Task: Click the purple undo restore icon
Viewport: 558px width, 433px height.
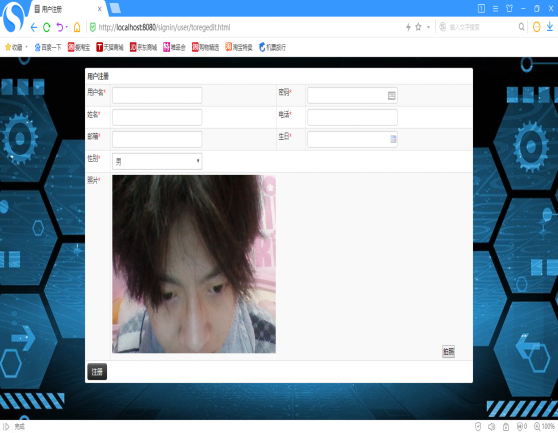Action: [x=60, y=27]
